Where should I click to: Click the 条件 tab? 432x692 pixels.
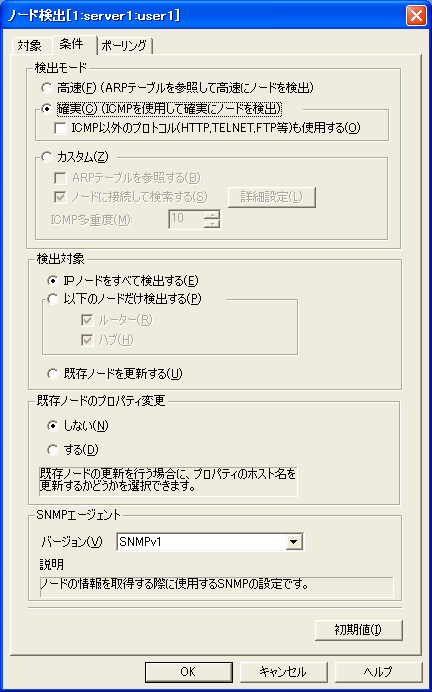pos(72,44)
